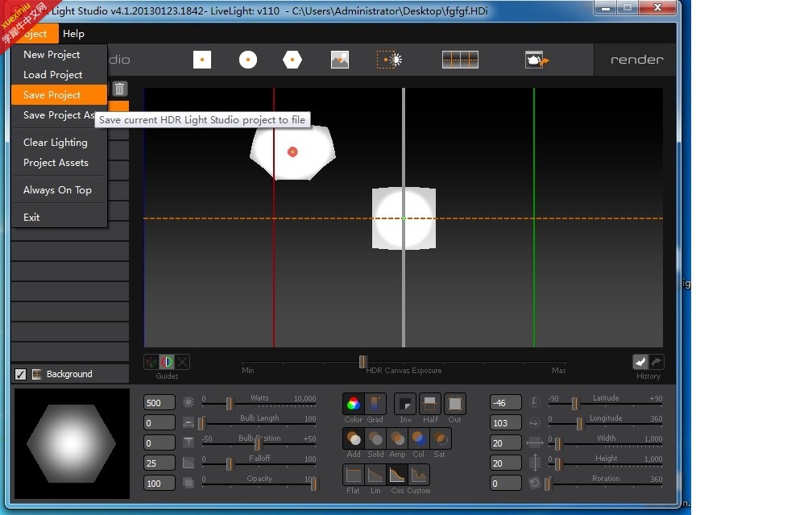This screenshot has width=812, height=515.
Task: Add a gradient background strip
Action: (460, 60)
